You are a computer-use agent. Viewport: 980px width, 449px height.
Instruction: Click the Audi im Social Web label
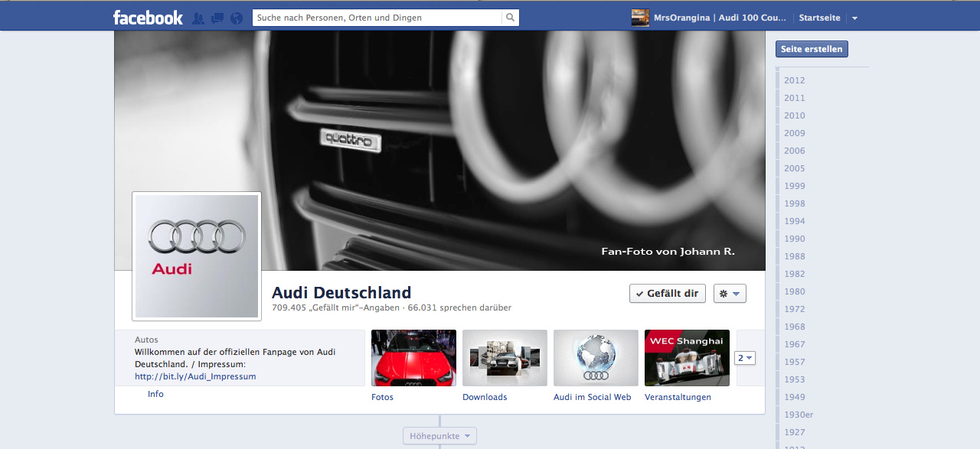(593, 397)
